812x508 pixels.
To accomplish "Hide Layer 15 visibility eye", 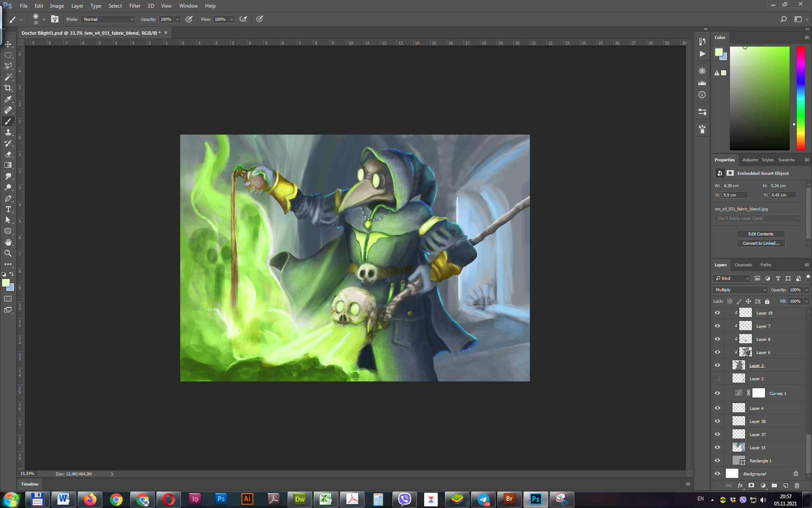I will click(717, 447).
